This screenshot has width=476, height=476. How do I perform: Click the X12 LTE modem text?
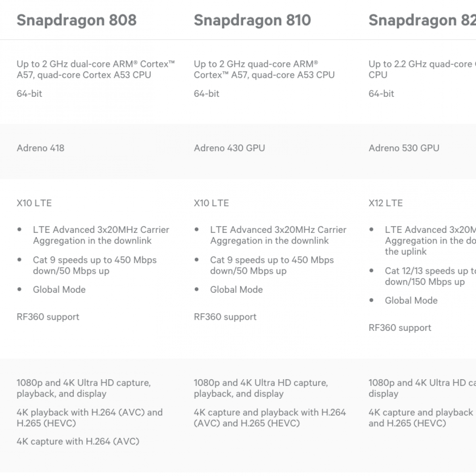386,203
